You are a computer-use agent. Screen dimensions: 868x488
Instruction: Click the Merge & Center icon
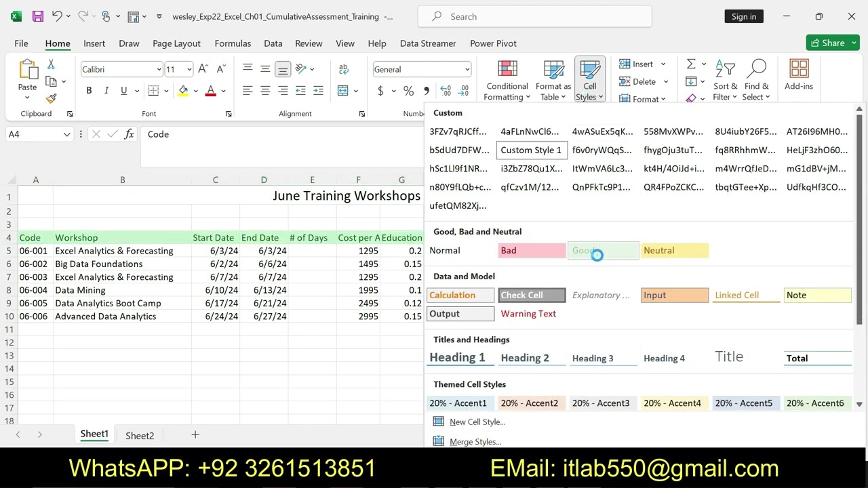[x=343, y=91]
